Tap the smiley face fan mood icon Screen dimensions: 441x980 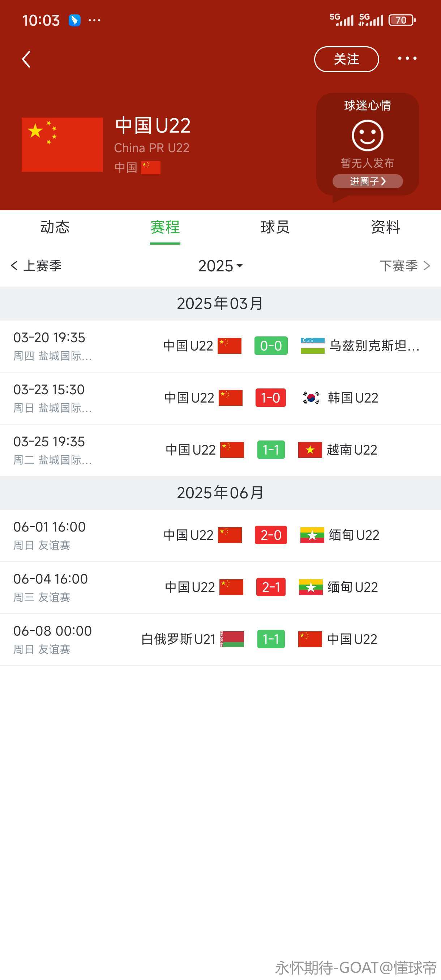pos(367,136)
